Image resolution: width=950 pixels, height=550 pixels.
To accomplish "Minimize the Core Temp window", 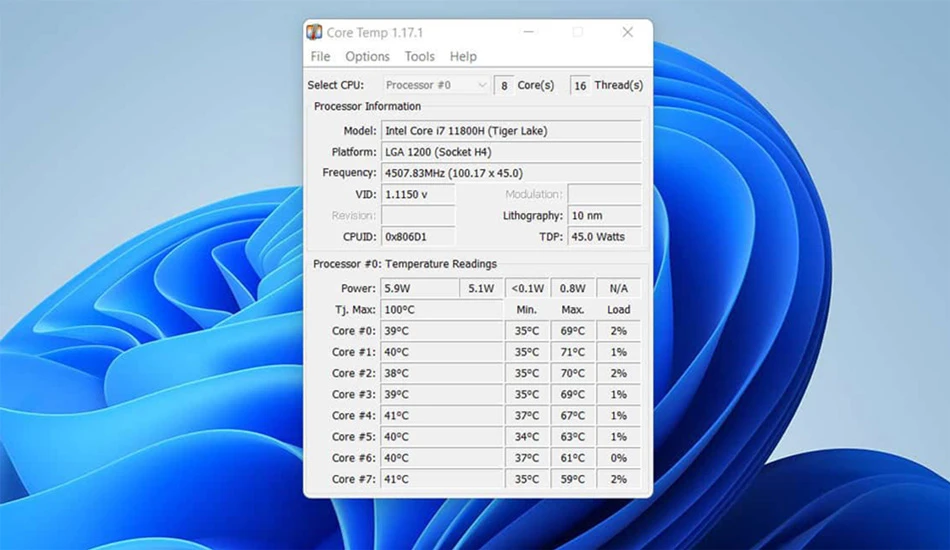I will (528, 32).
